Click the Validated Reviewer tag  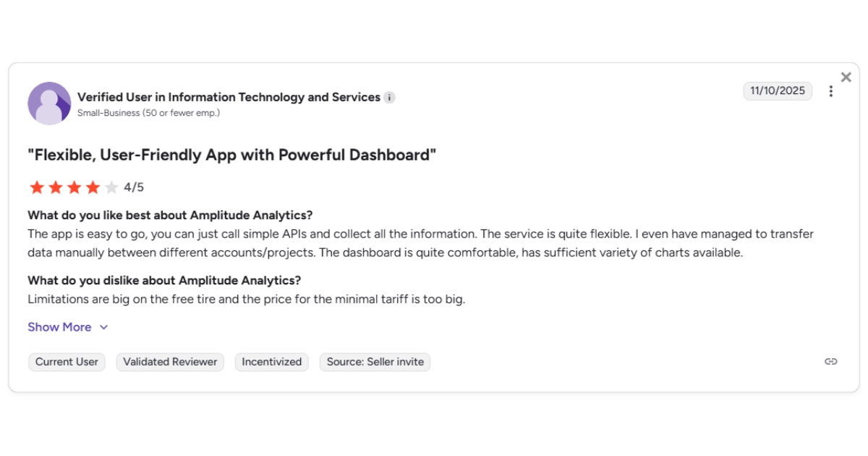click(170, 362)
